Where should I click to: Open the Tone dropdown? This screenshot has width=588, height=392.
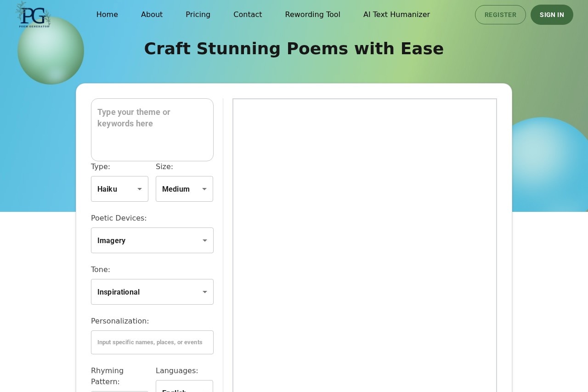pos(152,292)
